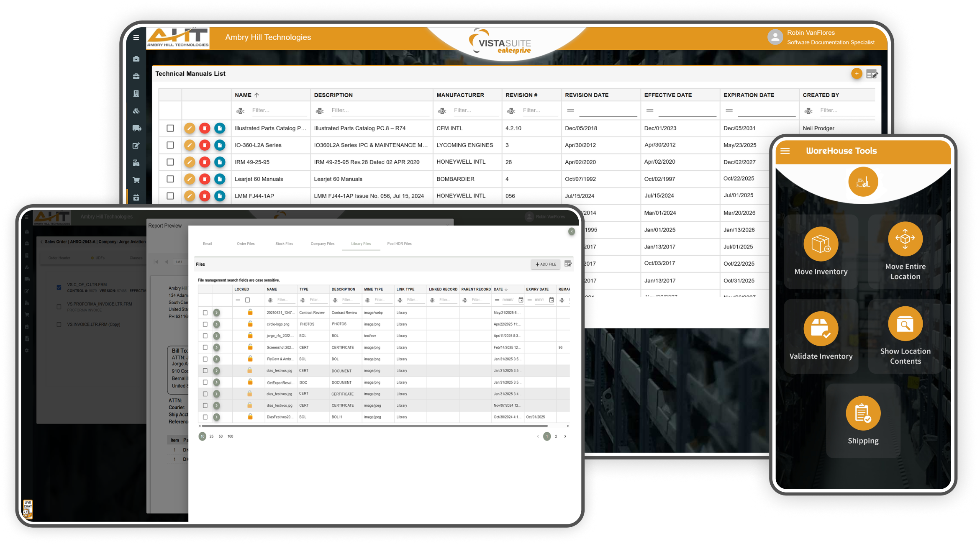This screenshot has height=544, width=980.
Task: Open document icon for LMM FJ44-1AP row
Action: coord(220,195)
